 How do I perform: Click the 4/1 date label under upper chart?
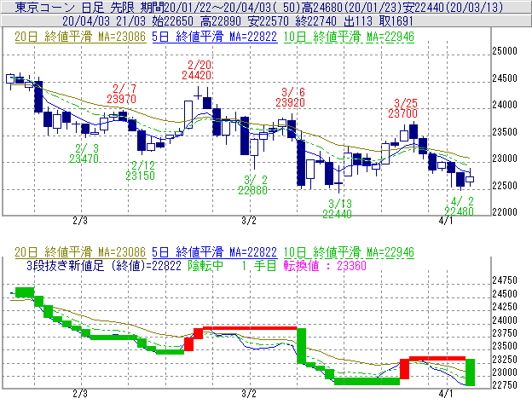coord(446,221)
